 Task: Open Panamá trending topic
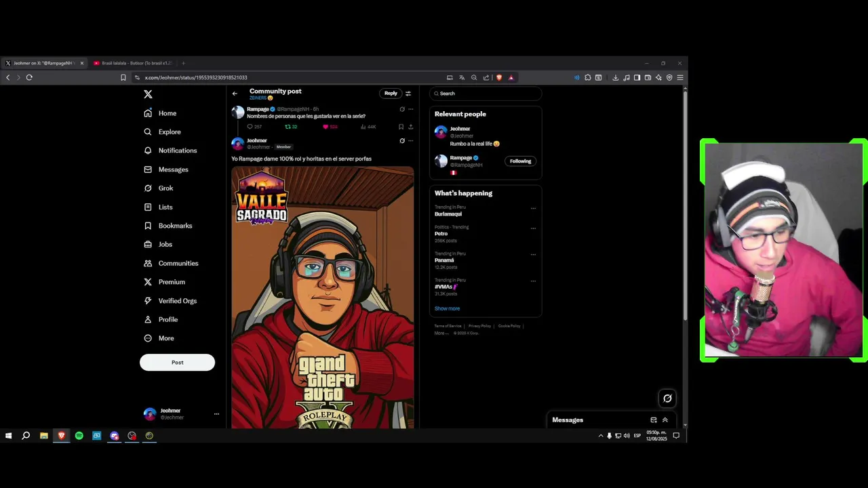click(x=444, y=260)
